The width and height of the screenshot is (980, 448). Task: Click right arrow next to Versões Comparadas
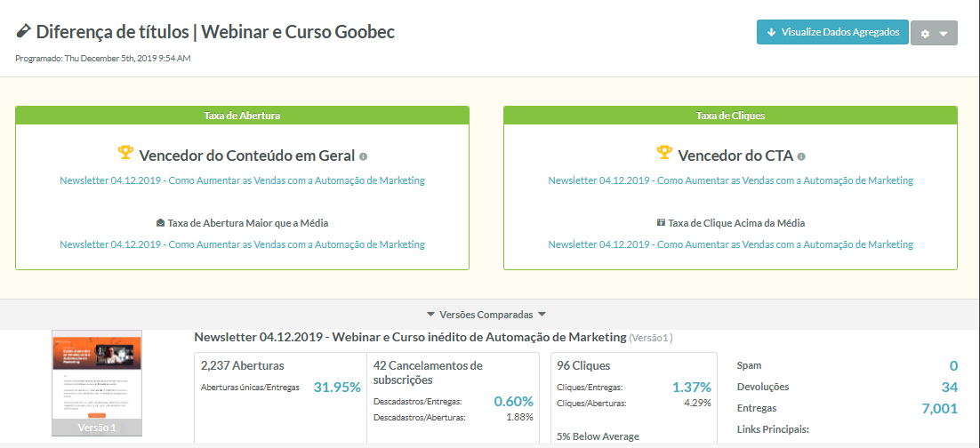tap(542, 315)
